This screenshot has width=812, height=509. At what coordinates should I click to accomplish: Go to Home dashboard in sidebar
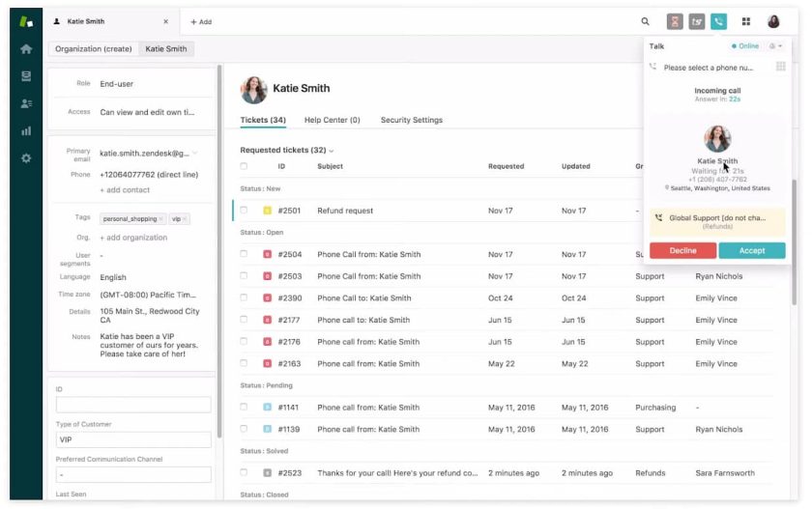click(x=26, y=49)
